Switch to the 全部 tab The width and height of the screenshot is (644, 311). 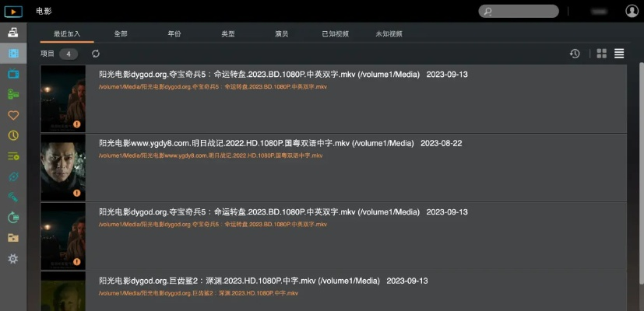[121, 34]
